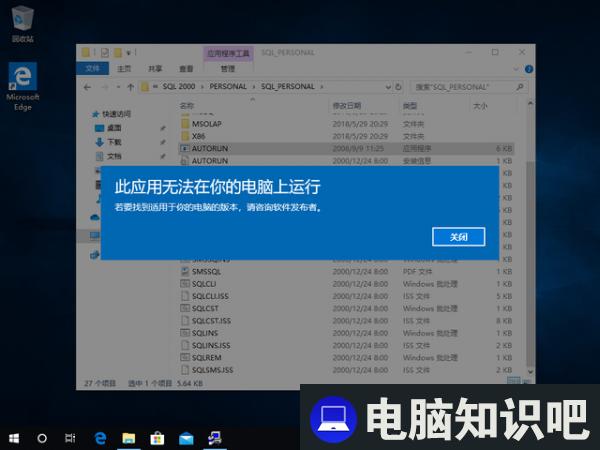Image resolution: width=600 pixels, height=450 pixels.
Task: Open 下载 in the navigation pane
Action: [108, 142]
